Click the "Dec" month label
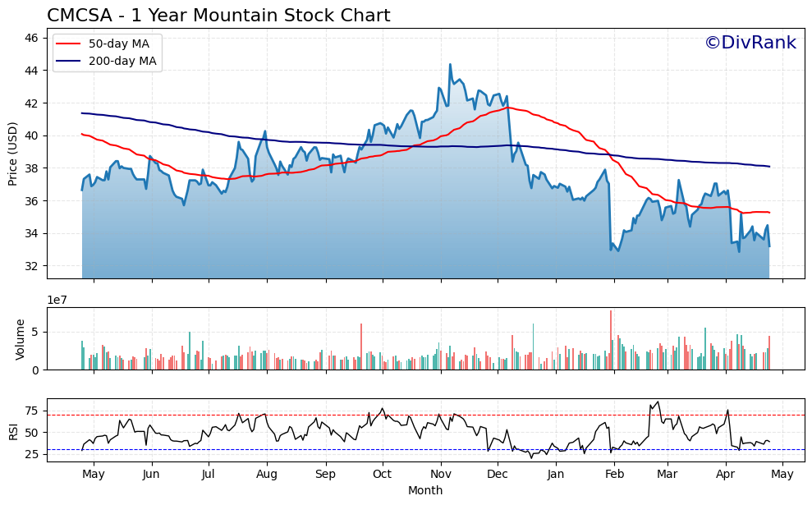812x505 pixels. (x=498, y=474)
